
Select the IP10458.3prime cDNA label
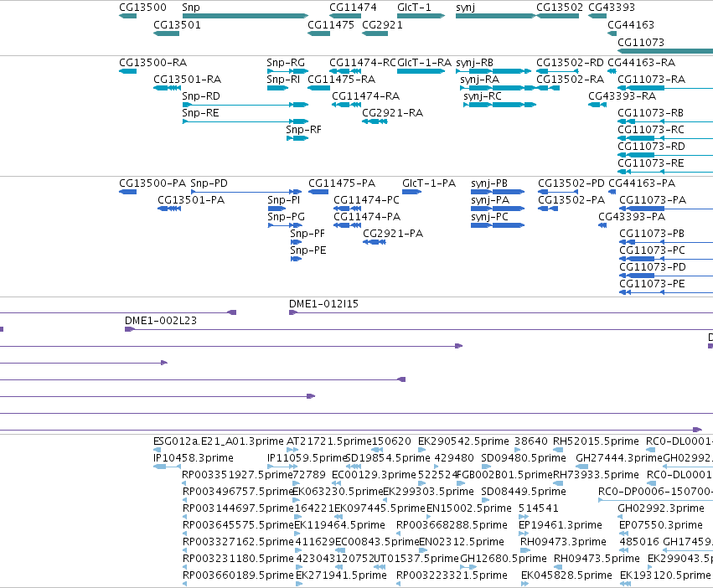tap(194, 458)
